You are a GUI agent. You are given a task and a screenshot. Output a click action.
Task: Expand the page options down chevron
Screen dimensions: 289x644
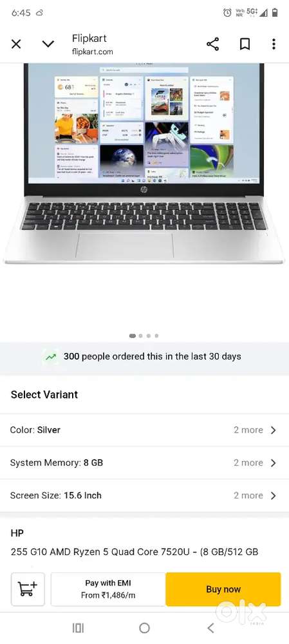point(48,44)
